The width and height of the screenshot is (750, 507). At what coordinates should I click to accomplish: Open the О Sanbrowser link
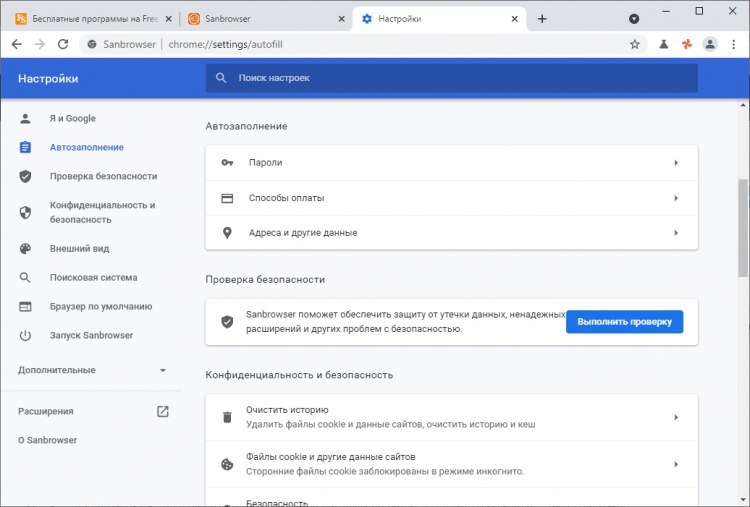[47, 440]
